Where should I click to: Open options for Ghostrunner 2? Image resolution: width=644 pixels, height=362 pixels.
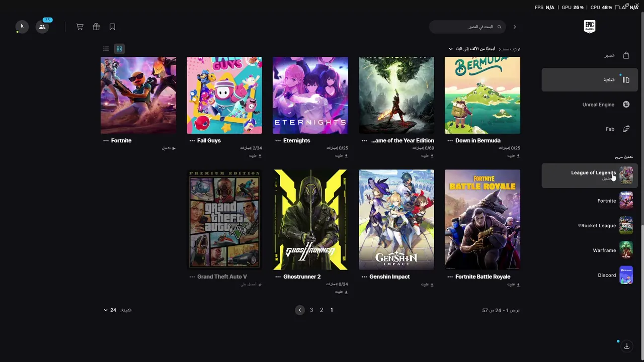pyautogui.click(x=278, y=277)
